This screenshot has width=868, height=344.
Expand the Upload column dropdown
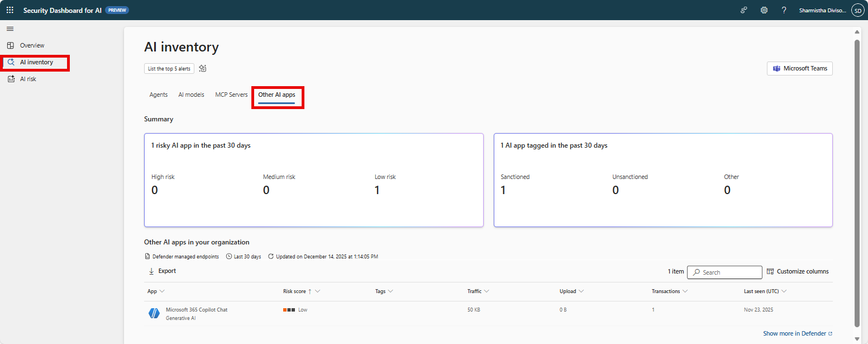[x=581, y=291]
